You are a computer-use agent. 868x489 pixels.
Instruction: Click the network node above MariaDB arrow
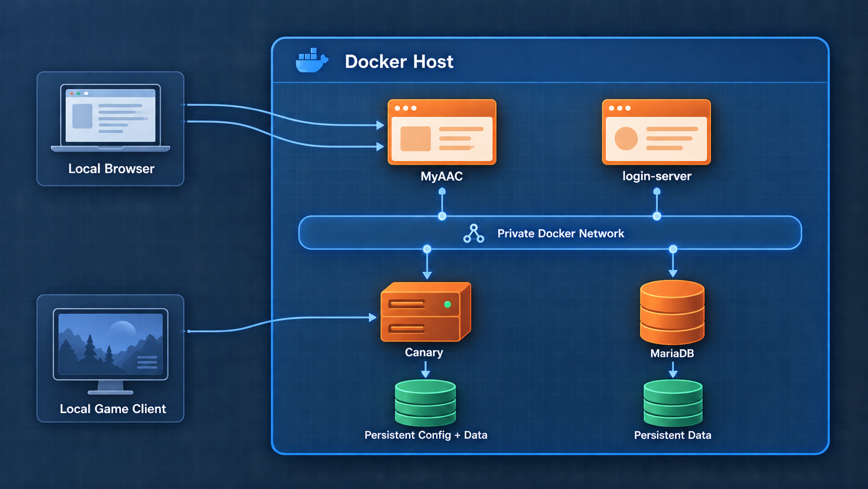673,249
